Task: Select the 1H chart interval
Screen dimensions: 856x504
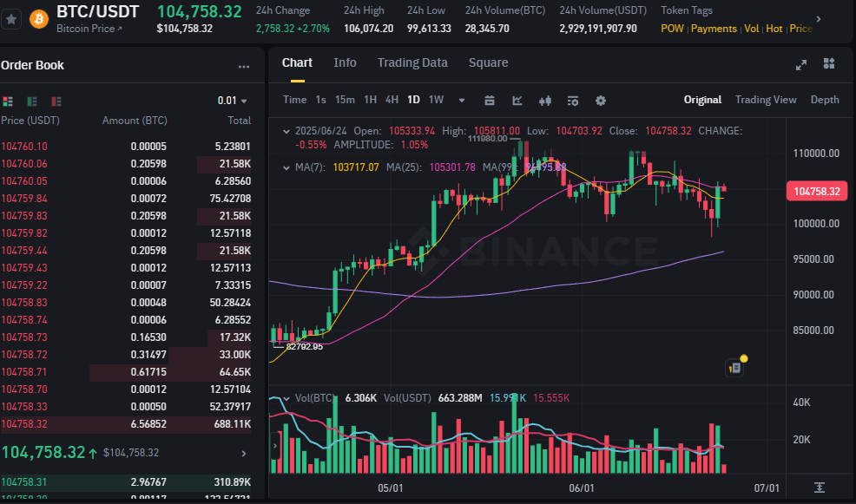Action: [370, 100]
